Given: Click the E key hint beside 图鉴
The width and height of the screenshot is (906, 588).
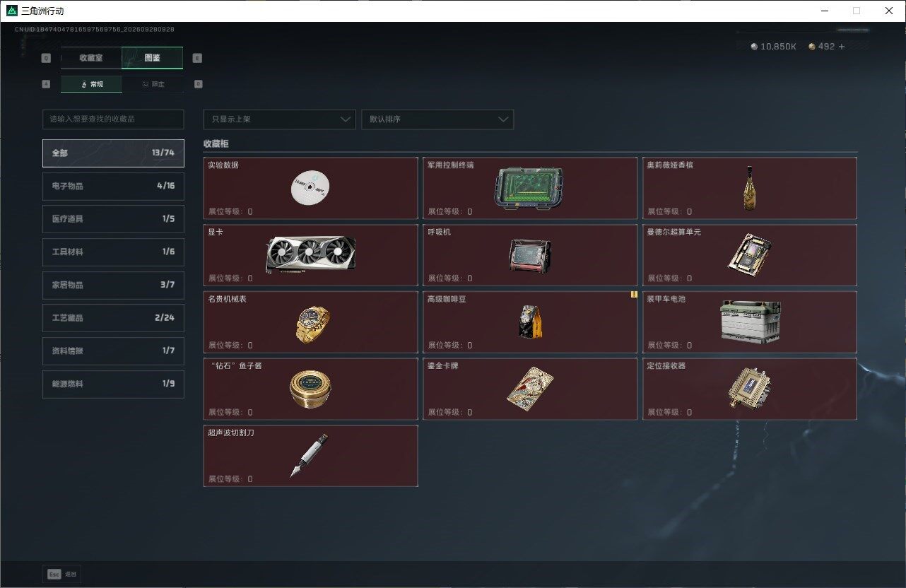Looking at the screenshot, I should 197,58.
